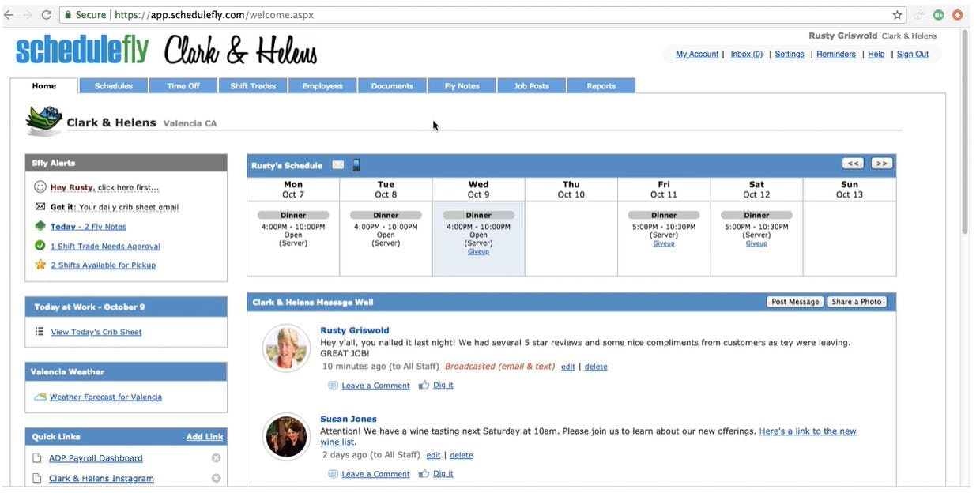
Task: Click the green checkmark icon for Shift Trade approval
Action: [x=40, y=246]
